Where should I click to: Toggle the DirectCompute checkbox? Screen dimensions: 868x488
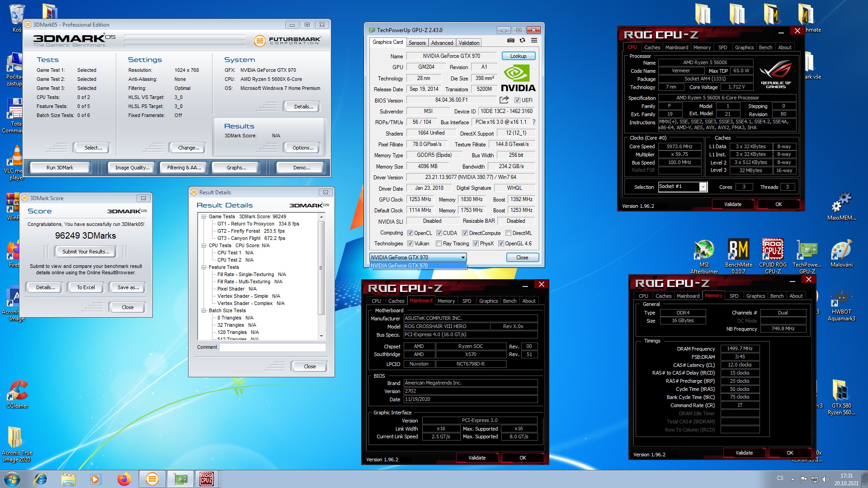pyautogui.click(x=465, y=233)
